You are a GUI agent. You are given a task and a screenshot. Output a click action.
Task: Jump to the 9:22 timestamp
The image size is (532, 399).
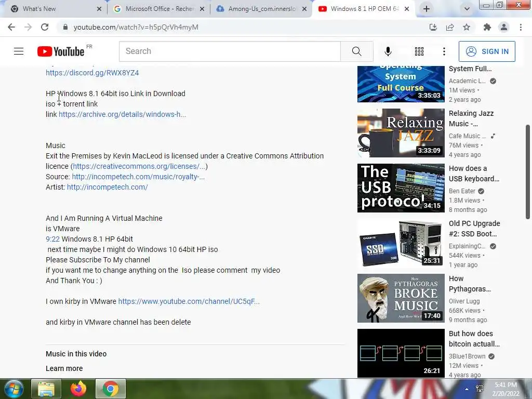click(x=52, y=239)
